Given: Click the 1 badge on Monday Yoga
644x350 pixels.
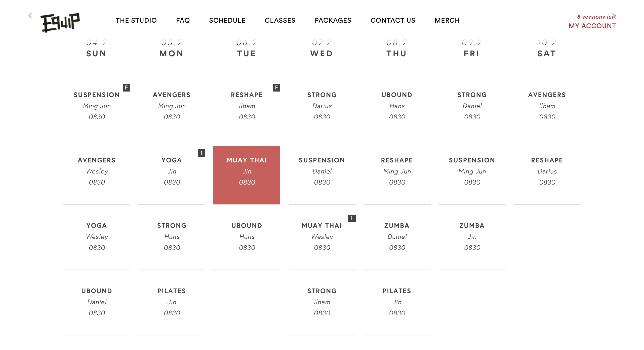Looking at the screenshot, I should point(201,153).
